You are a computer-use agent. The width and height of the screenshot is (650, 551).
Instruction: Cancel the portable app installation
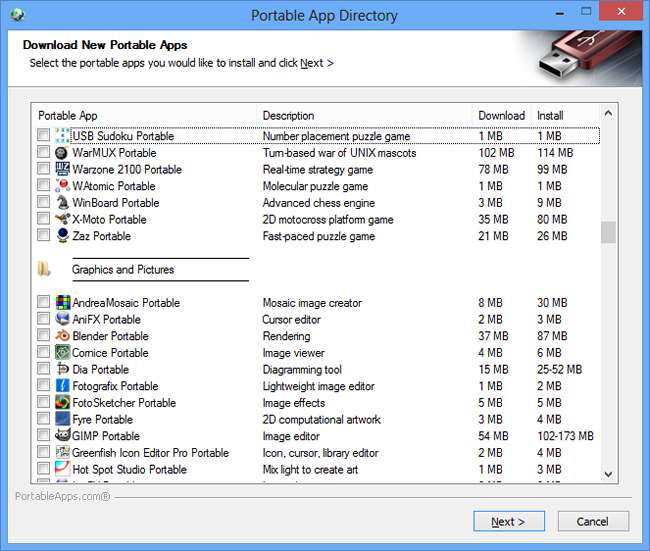click(x=593, y=521)
